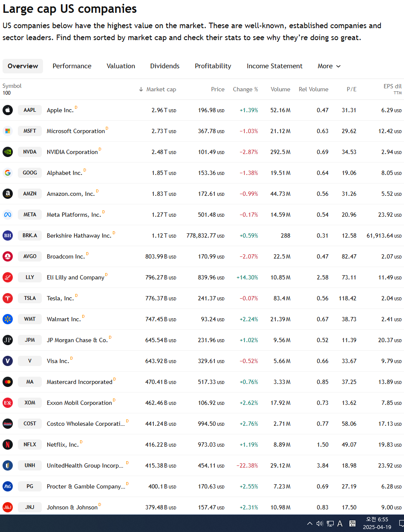
Task: Open Mastercard Incorporated name link
Action: [x=80, y=382]
